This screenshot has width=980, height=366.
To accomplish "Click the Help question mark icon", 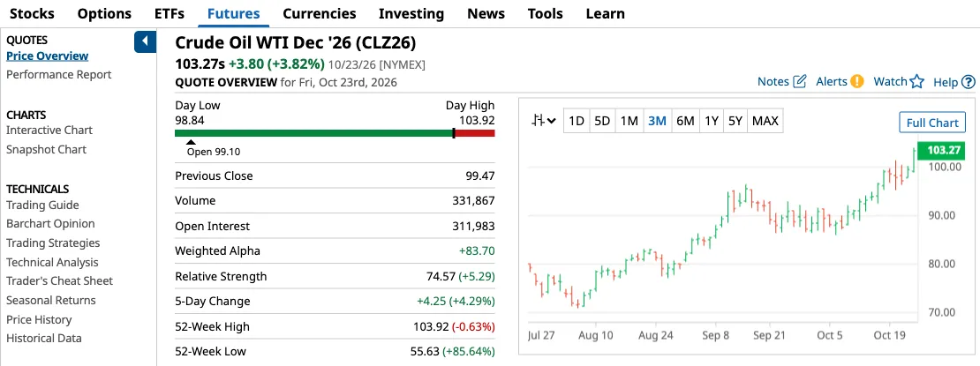I will pos(969,82).
